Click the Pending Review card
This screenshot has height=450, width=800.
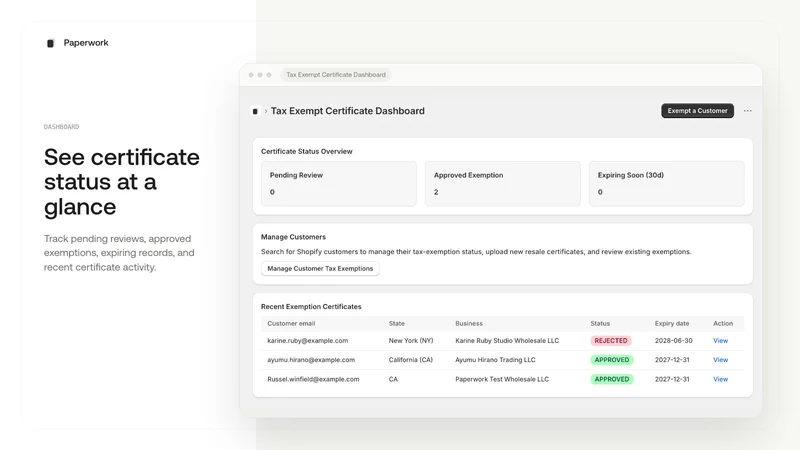[339, 184]
